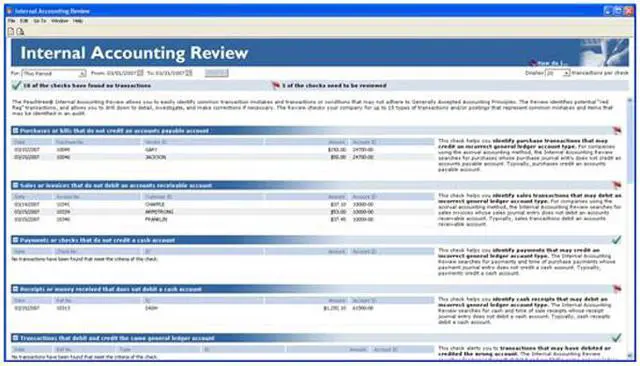The image size is (640, 366).
Task: Open the Help menu
Action: 78,21
